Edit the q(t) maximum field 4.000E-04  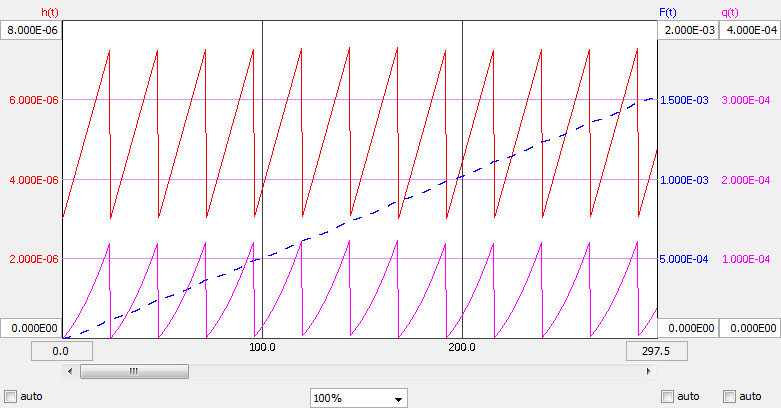pyautogui.click(x=749, y=31)
